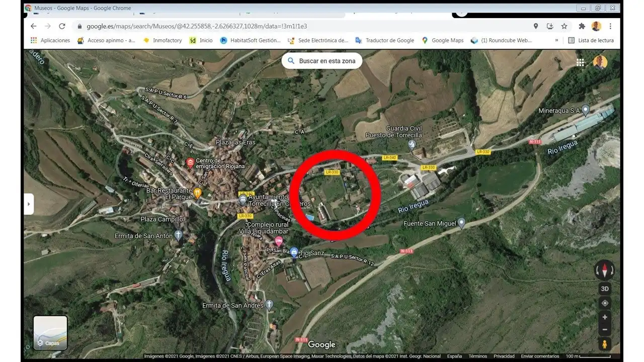Bookmark page with the star icon
644x362 pixels.
pos(564,26)
